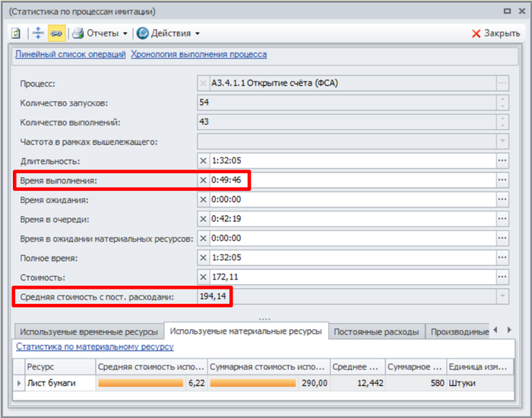
Task: Click the blue arrows toolbar icon
Action: 38,33
